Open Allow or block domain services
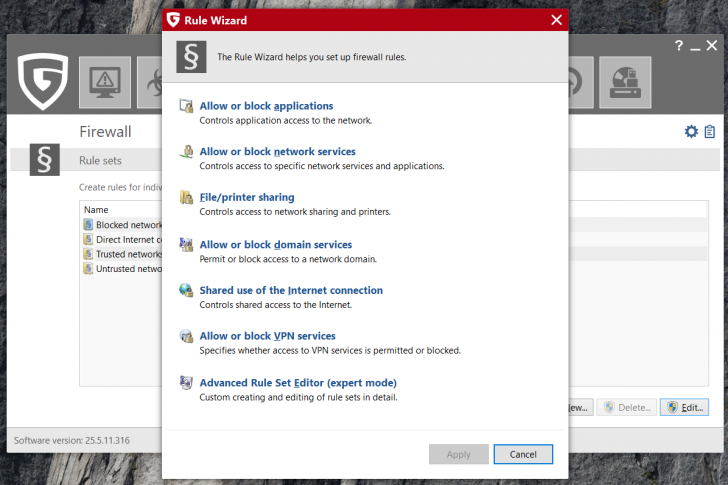The width and height of the screenshot is (728, 485). [275, 245]
